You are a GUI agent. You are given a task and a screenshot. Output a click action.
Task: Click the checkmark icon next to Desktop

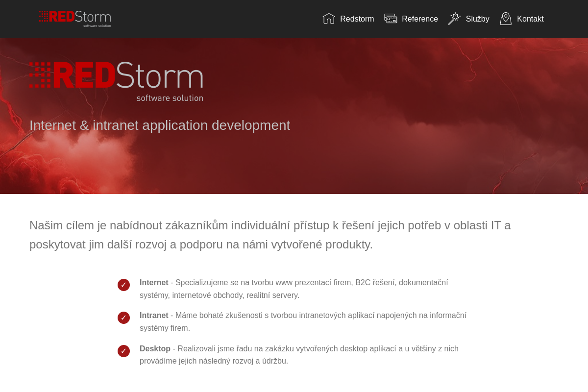pyautogui.click(x=123, y=351)
